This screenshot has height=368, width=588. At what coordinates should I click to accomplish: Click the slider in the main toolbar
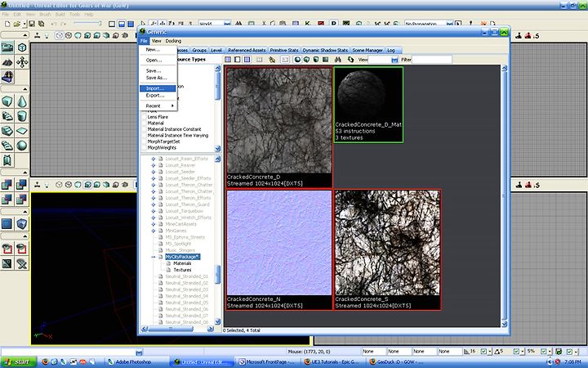tap(87, 23)
